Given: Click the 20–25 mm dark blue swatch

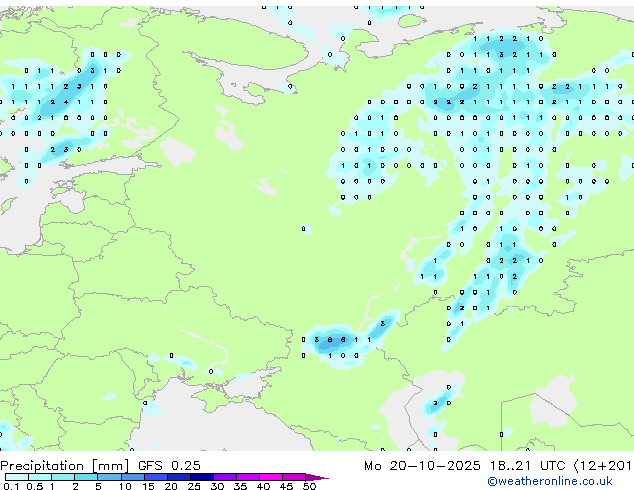Looking at the screenshot, I should tap(179, 477).
